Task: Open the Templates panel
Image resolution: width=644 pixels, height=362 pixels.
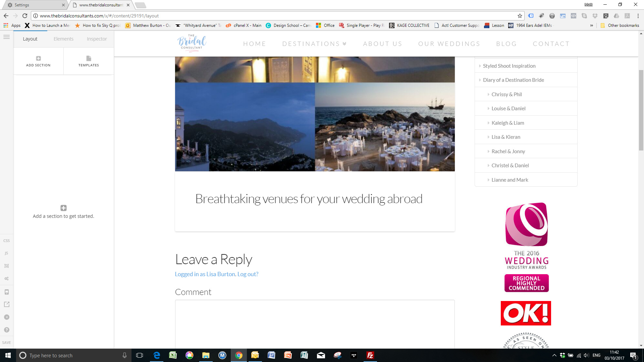Action: click(x=89, y=61)
